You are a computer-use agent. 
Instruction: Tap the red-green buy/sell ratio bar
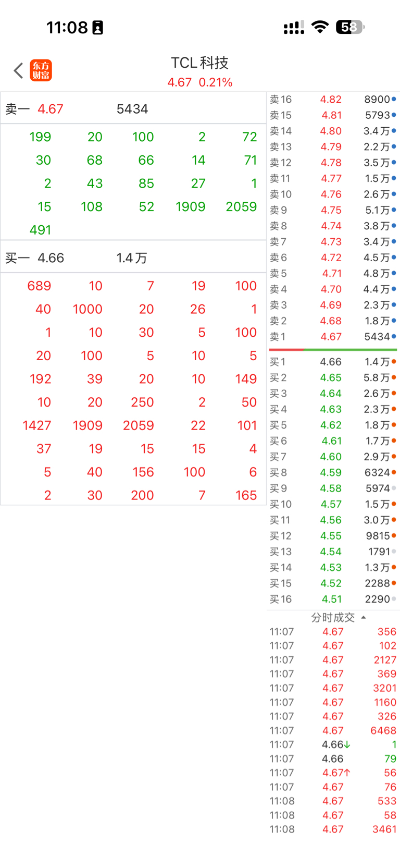[x=333, y=349]
